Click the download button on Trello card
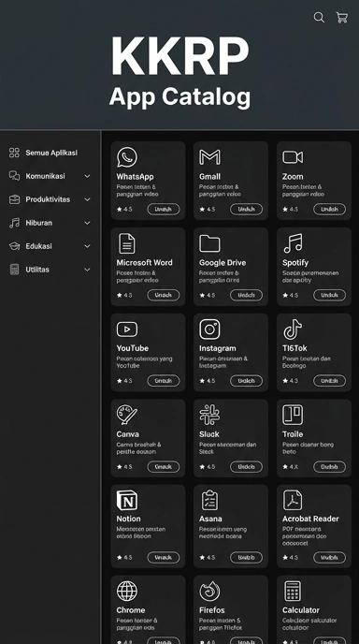 tap(329, 466)
